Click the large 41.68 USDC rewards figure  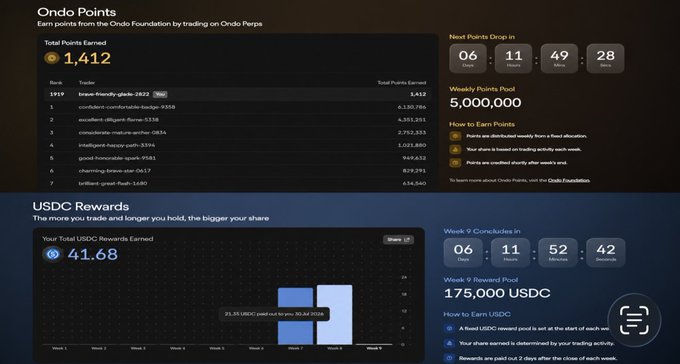coord(92,254)
